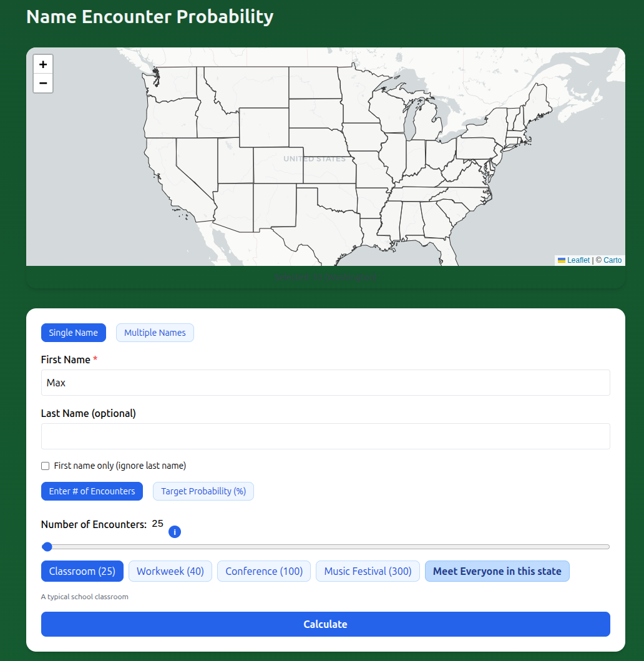Select the Enter # of Encounters tab
Screen dimensions: 644x661
pyautogui.click(x=92, y=491)
